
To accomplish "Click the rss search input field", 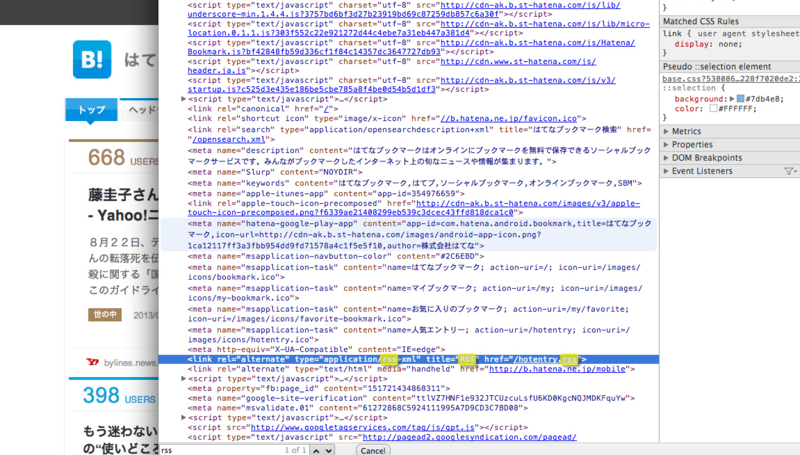I will pyautogui.click(x=219, y=450).
